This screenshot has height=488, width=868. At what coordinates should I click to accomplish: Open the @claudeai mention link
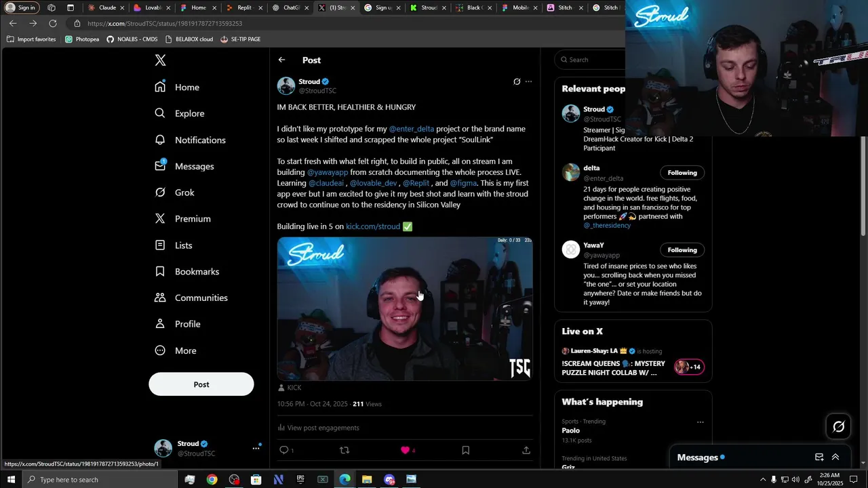point(326,183)
